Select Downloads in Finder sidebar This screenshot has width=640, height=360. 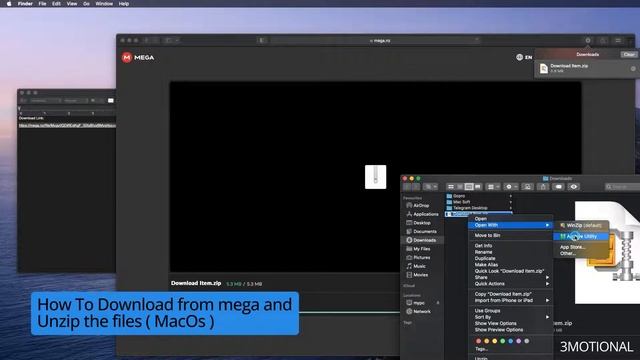pos(423,240)
